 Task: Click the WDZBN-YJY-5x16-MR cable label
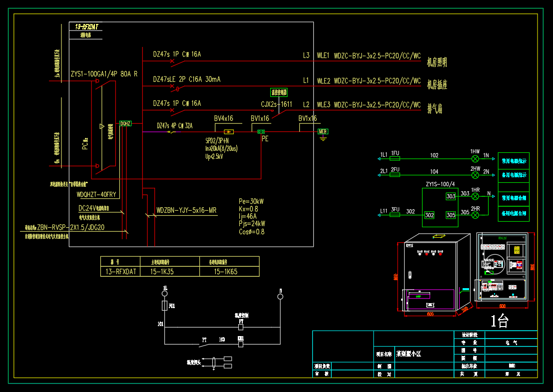coord(186,210)
